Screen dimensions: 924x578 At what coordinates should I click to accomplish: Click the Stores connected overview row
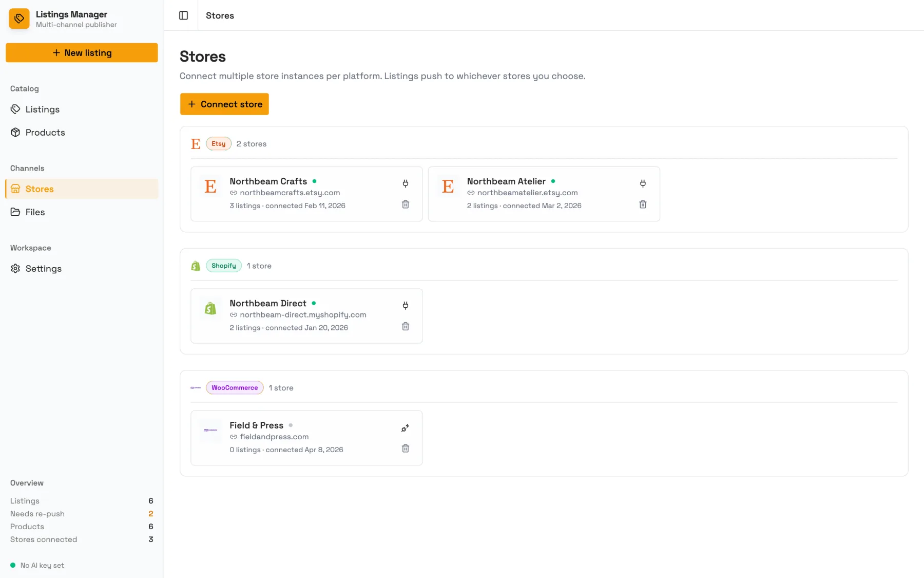[x=82, y=539]
